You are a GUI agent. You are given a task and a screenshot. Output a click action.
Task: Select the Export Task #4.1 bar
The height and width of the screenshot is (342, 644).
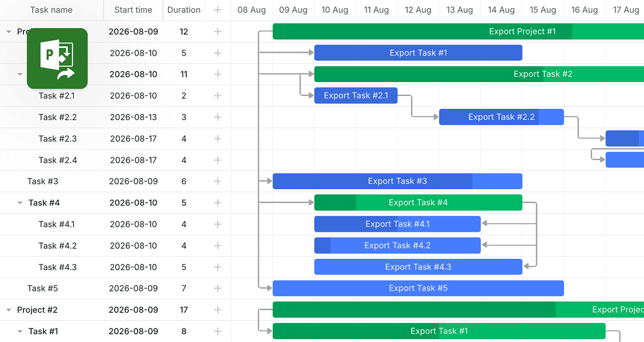[x=398, y=224]
